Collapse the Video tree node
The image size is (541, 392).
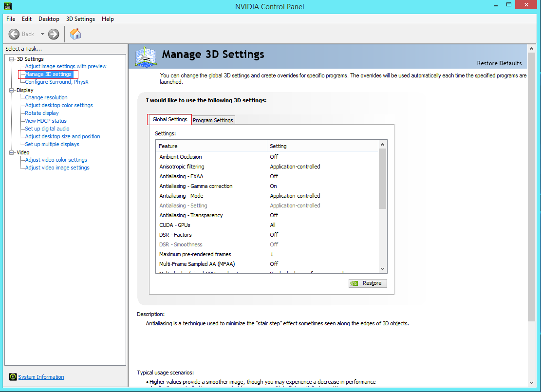tap(11, 152)
